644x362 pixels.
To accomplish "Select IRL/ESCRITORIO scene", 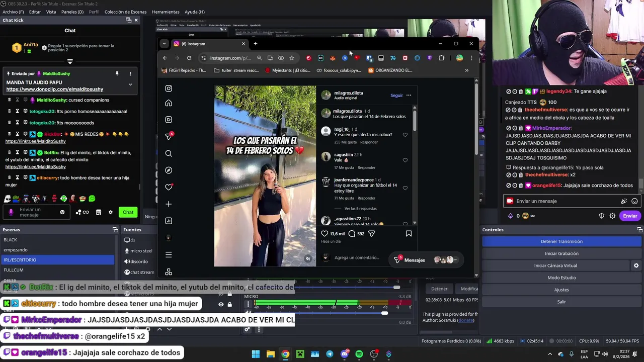I will coord(58,260).
